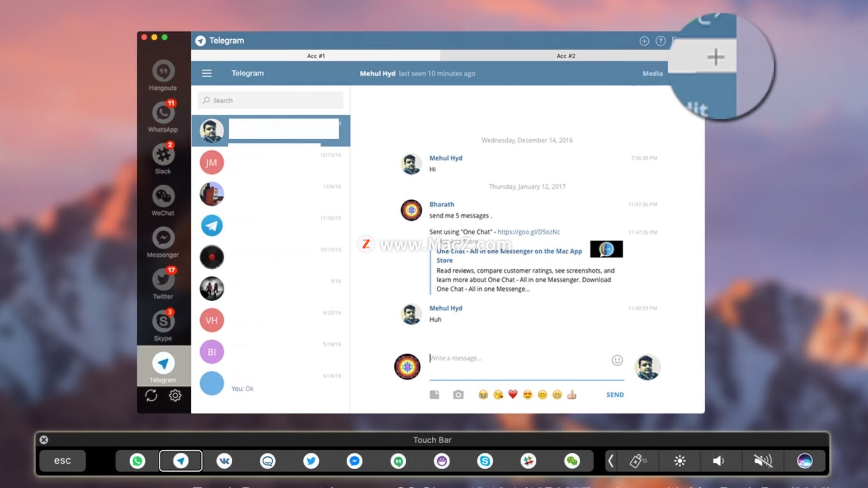Click the camera photo attach icon
This screenshot has height=488, width=868.
(458, 395)
